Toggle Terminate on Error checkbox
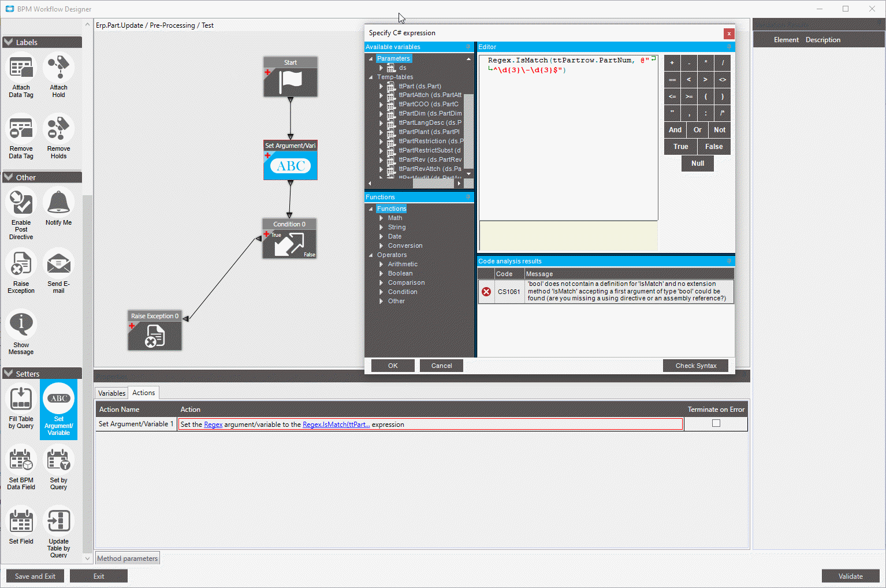This screenshot has width=886, height=588. (716, 423)
